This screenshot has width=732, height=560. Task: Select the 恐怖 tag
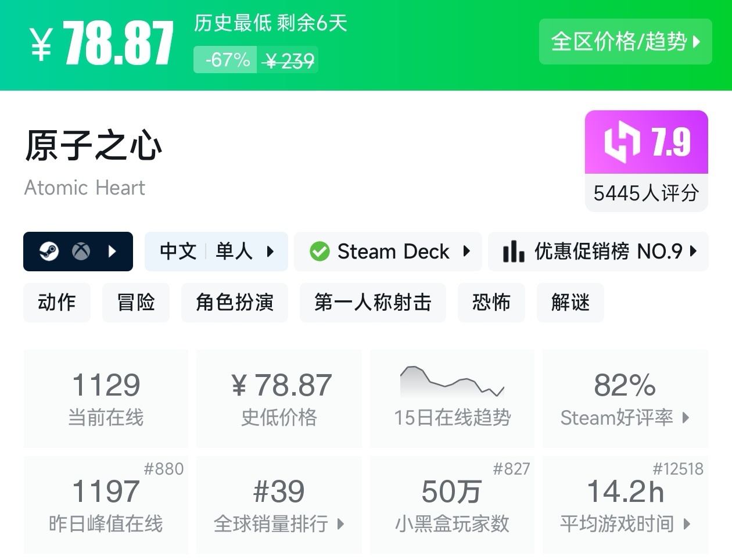(x=491, y=303)
